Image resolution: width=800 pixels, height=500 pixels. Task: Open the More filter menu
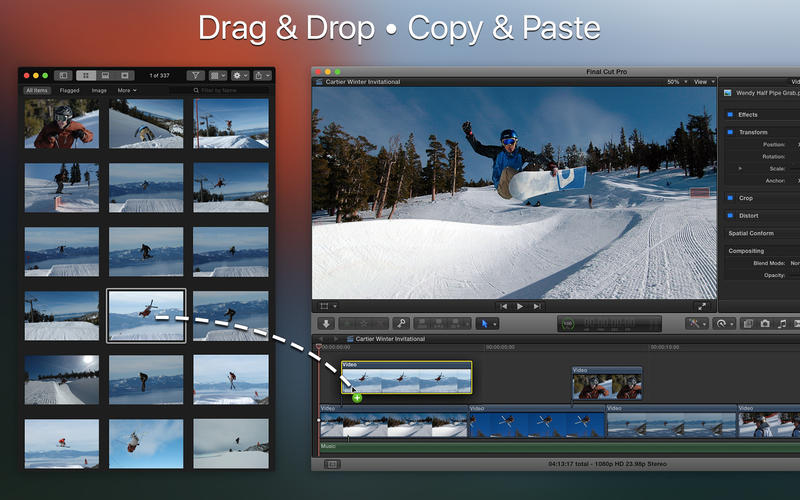pos(127,90)
